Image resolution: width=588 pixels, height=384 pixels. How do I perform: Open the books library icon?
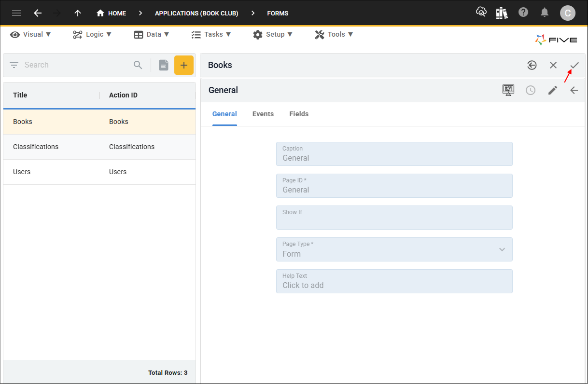click(x=502, y=13)
